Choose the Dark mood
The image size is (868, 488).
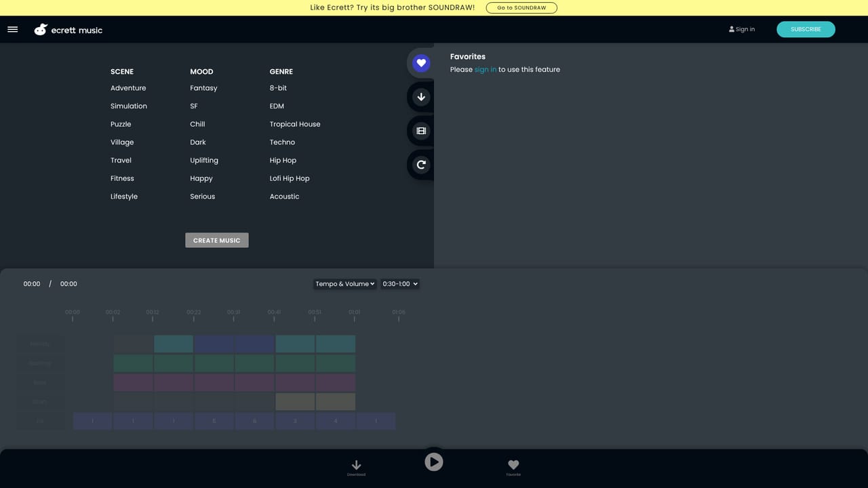[198, 142]
